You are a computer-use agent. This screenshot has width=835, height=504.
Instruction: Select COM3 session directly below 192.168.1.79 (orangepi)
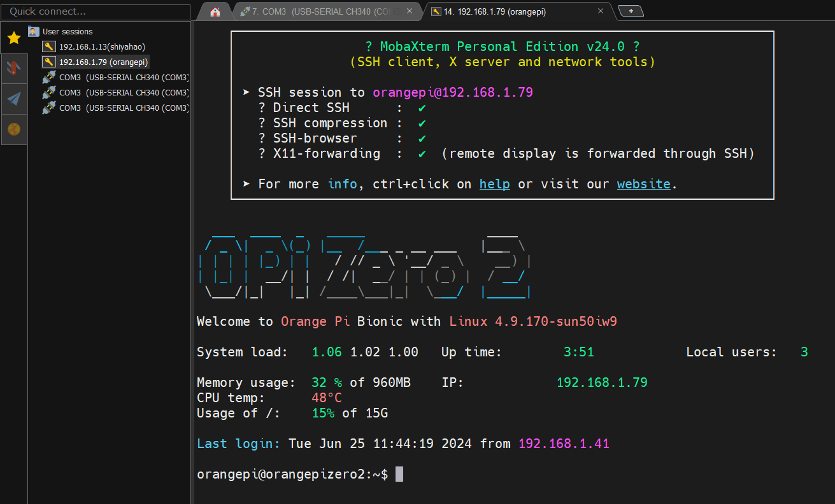(x=124, y=77)
